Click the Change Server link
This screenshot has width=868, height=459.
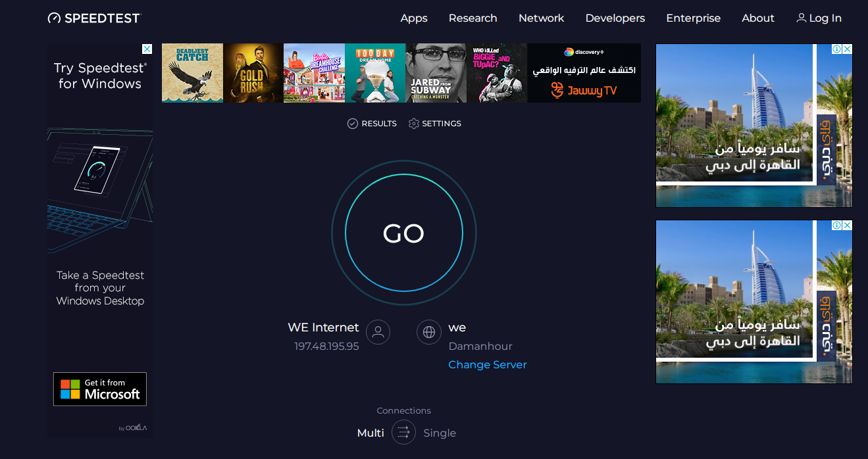[x=487, y=364]
